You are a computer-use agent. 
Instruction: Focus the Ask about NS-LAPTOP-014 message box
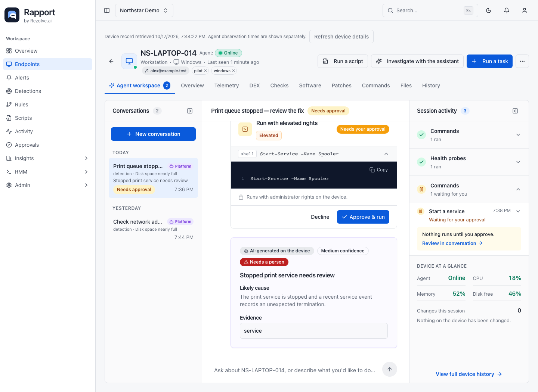pos(295,370)
